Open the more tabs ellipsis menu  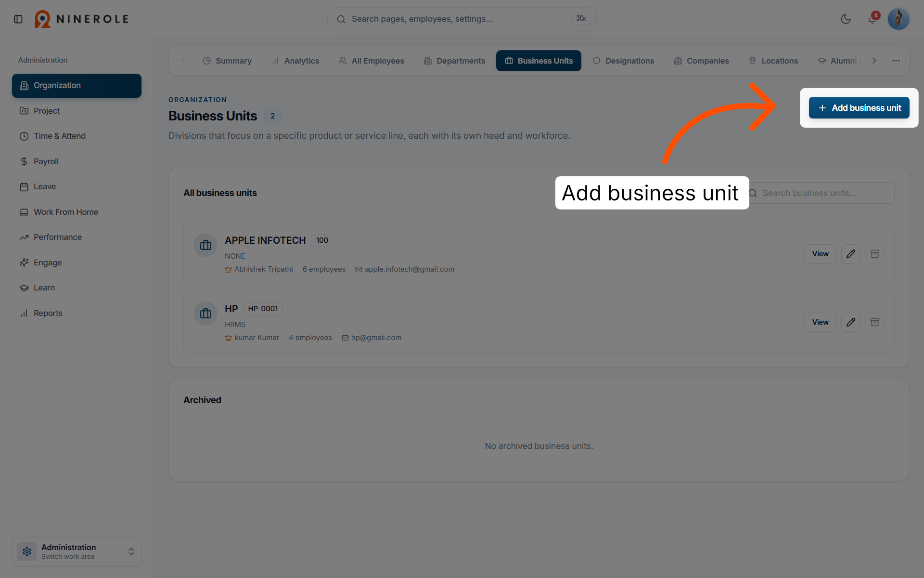coord(896,61)
